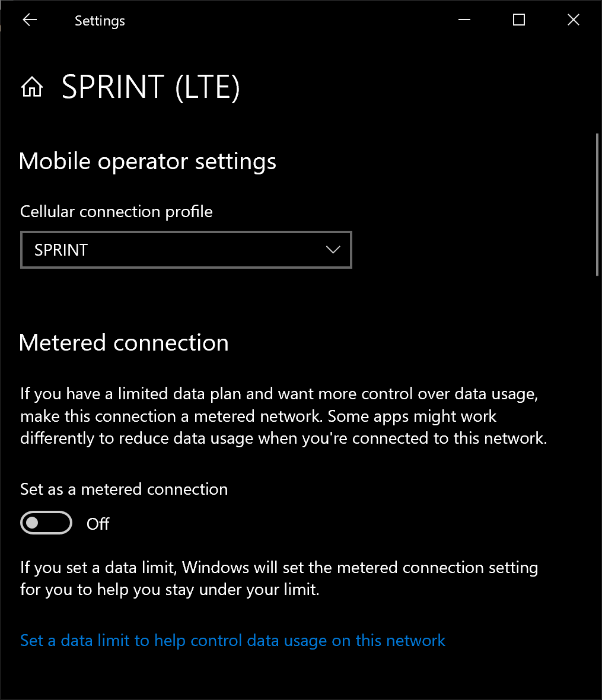Open the Set a data limit link

coord(232,641)
